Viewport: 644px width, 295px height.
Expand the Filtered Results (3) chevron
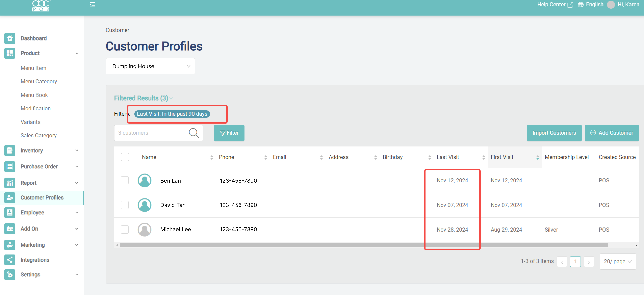[x=171, y=99]
